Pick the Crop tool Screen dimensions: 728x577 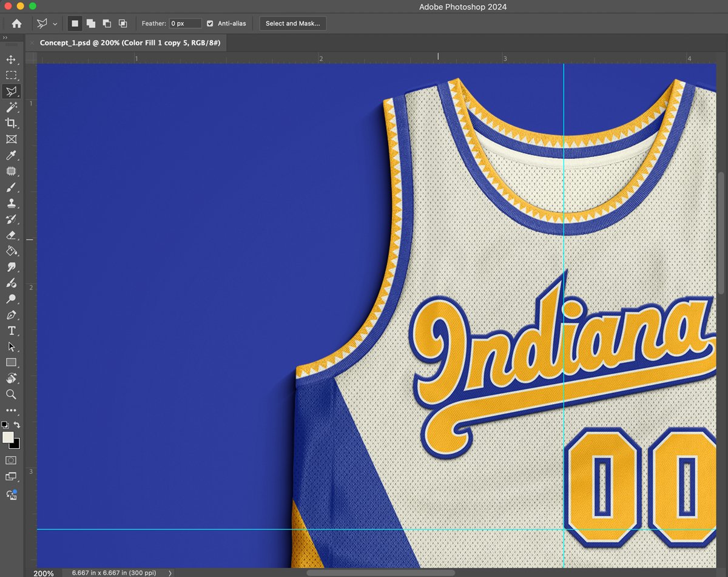pyautogui.click(x=11, y=123)
